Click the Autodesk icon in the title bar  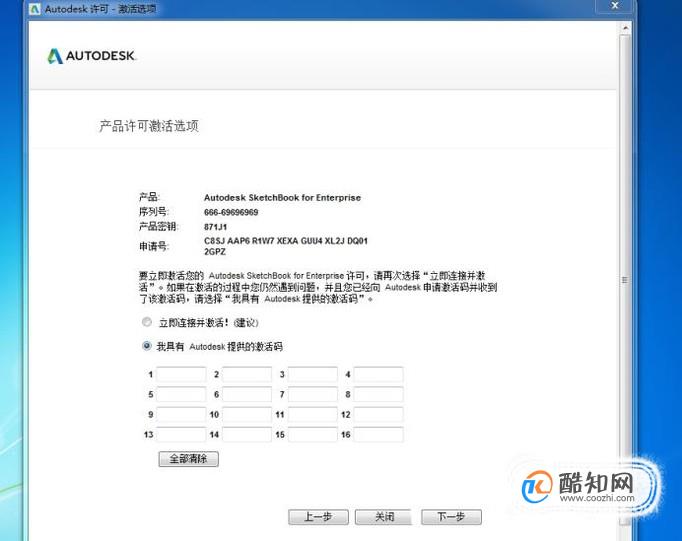point(35,9)
